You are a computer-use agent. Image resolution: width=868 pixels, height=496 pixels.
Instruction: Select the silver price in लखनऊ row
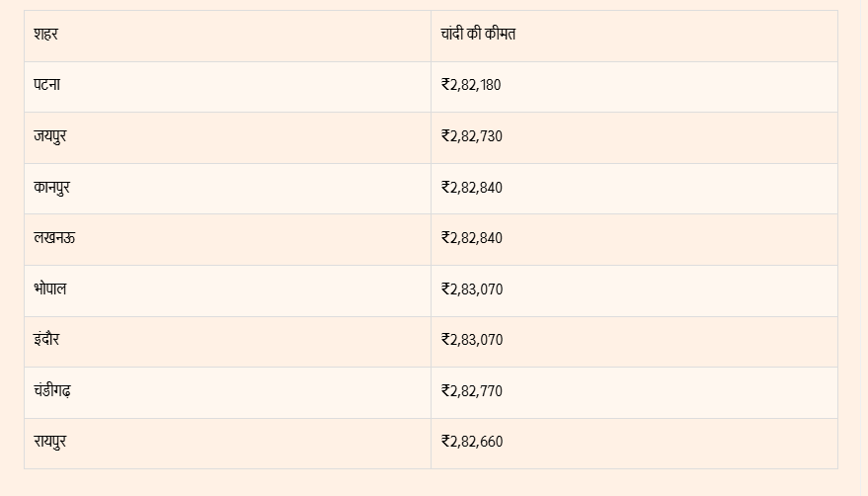pyautogui.click(x=472, y=238)
